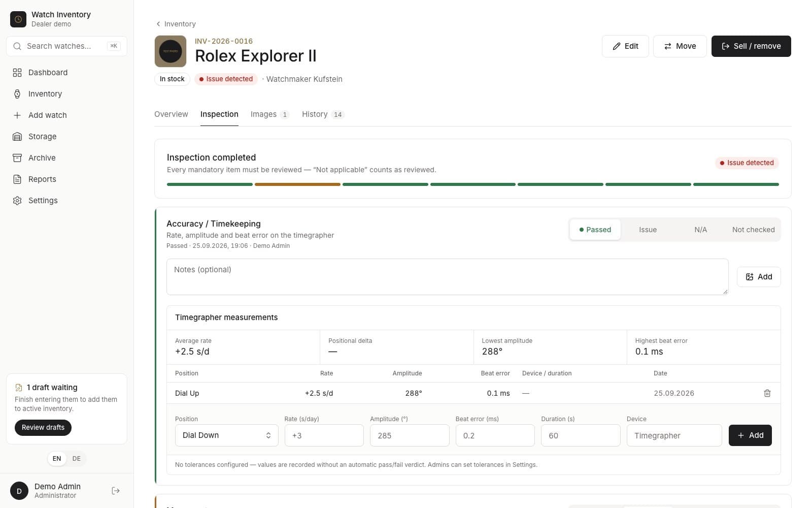Click the Edit button
This screenshot has width=812, height=508.
click(x=625, y=46)
